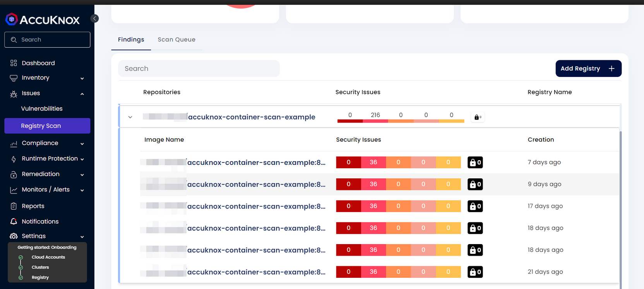644x289 pixels.
Task: Click the repositories Search field
Action: (199, 68)
